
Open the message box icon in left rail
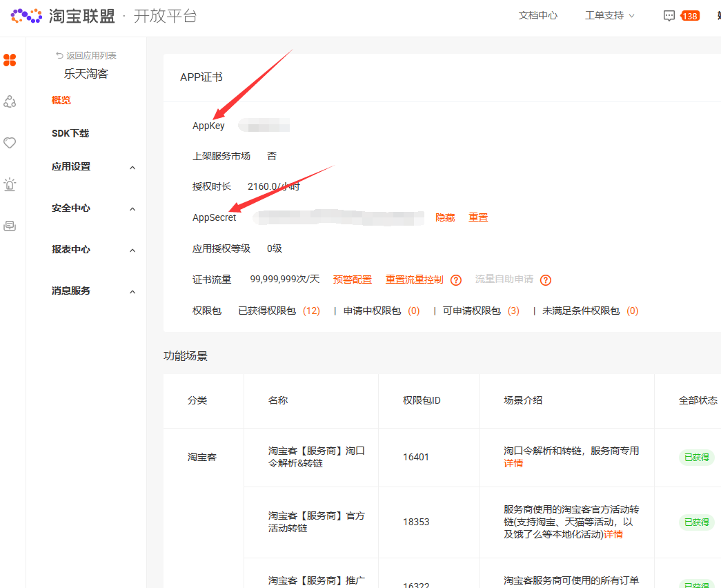pyautogui.click(x=10, y=226)
